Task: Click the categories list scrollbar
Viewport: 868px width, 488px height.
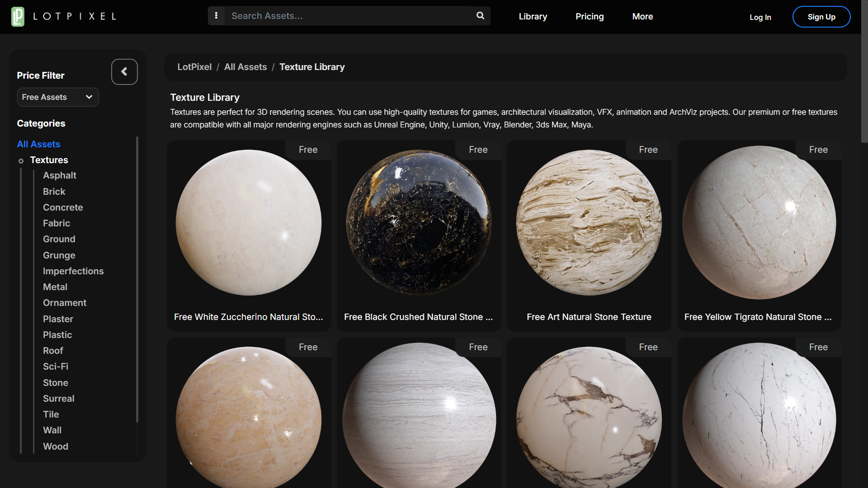Action: pyautogui.click(x=137, y=279)
